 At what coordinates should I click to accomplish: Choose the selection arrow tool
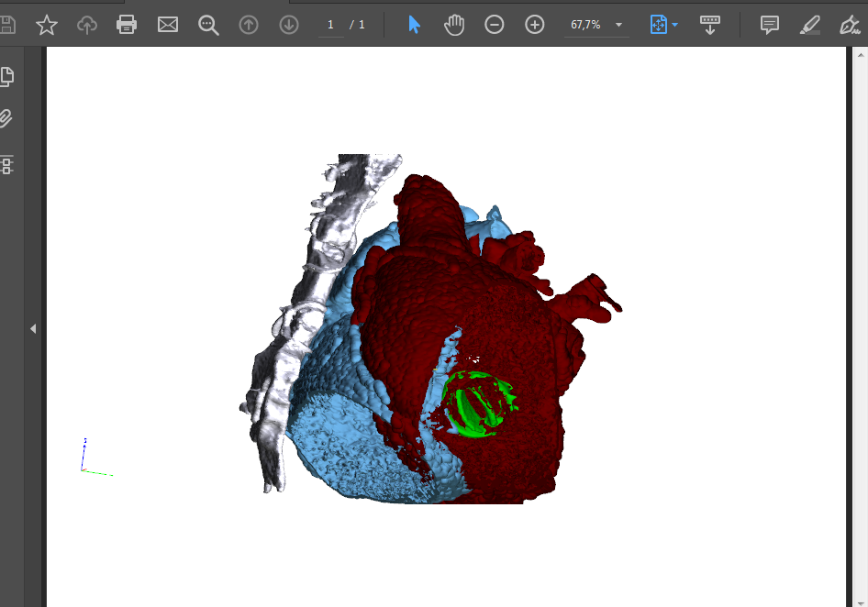(414, 25)
